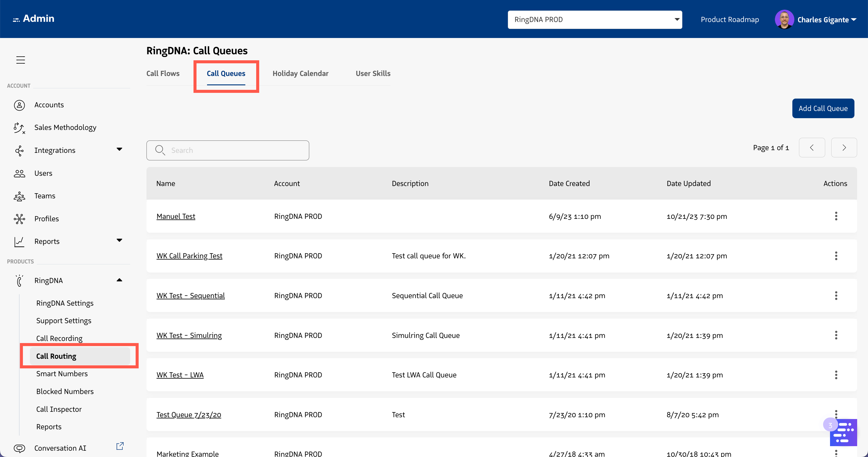Click the Profiles icon in sidebar
This screenshot has height=457, width=868.
tap(19, 219)
